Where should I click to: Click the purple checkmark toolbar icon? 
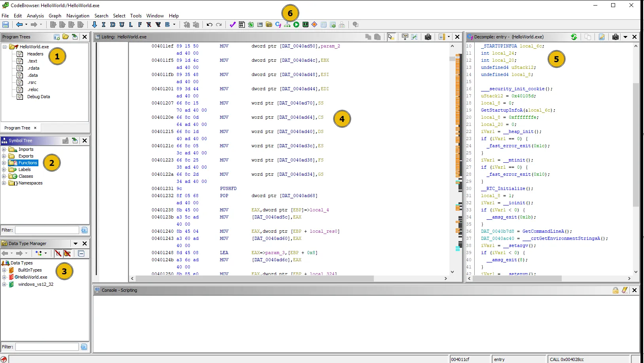232,25
